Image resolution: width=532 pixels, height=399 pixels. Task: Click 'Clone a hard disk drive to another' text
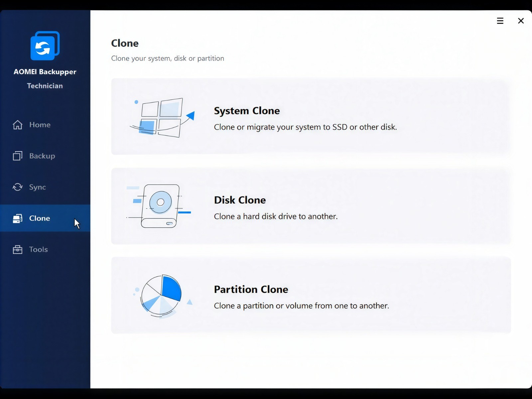point(276,216)
